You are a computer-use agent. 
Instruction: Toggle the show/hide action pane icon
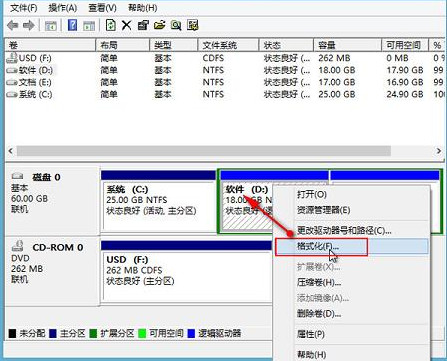[x=89, y=25]
